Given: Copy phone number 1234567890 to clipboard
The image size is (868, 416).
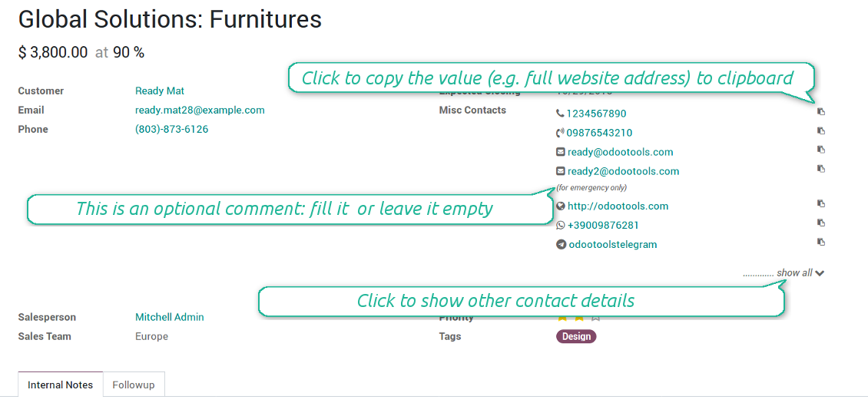Looking at the screenshot, I should pyautogui.click(x=821, y=112).
